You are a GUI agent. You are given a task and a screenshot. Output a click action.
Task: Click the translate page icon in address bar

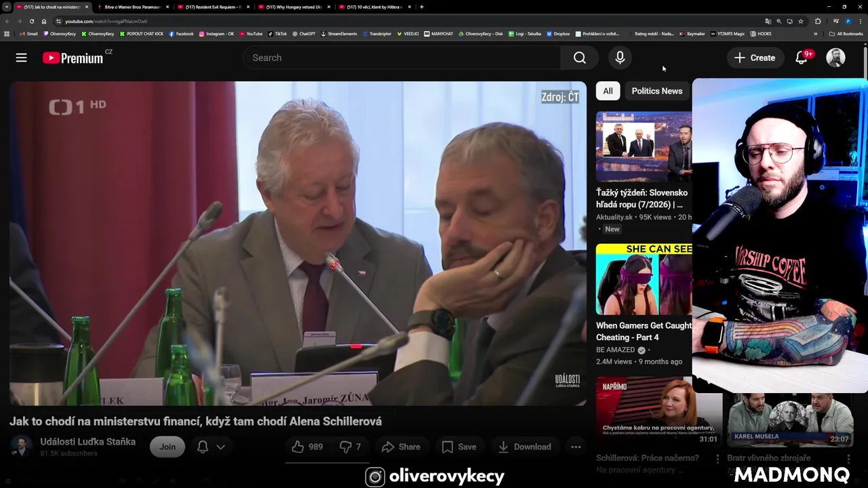[x=768, y=21]
